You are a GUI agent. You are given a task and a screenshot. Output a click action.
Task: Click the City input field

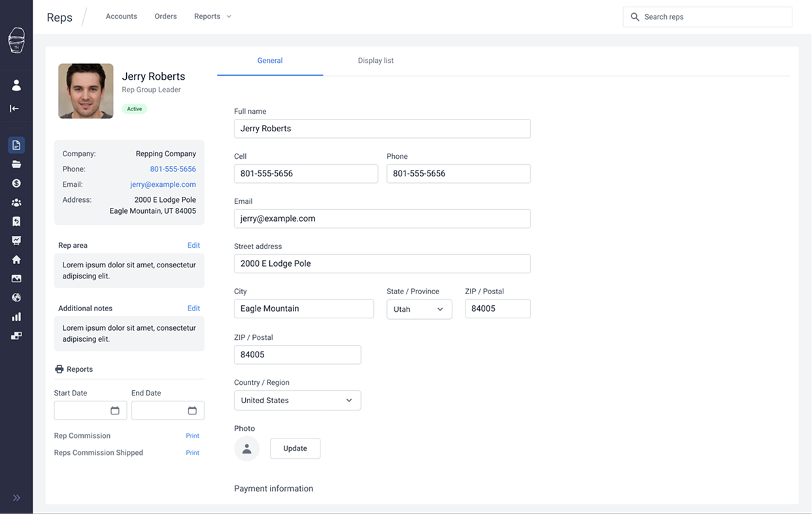(x=304, y=309)
